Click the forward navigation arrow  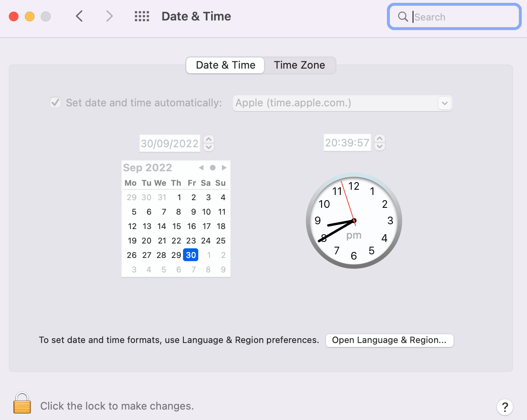pyautogui.click(x=109, y=16)
